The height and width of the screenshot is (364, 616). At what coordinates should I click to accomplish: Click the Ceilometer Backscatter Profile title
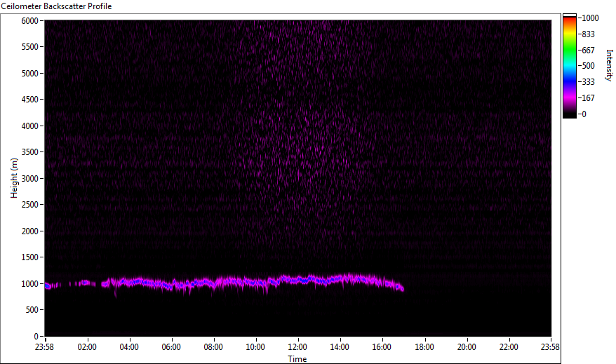pos(56,6)
